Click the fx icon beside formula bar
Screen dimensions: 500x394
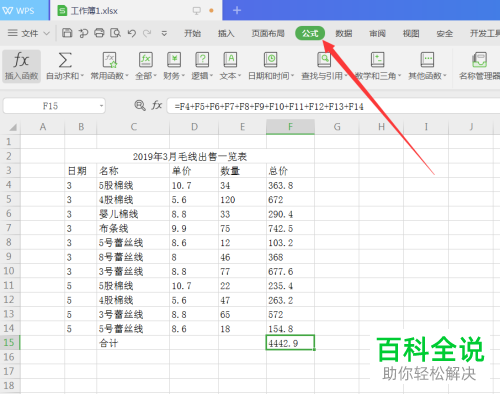[157, 106]
